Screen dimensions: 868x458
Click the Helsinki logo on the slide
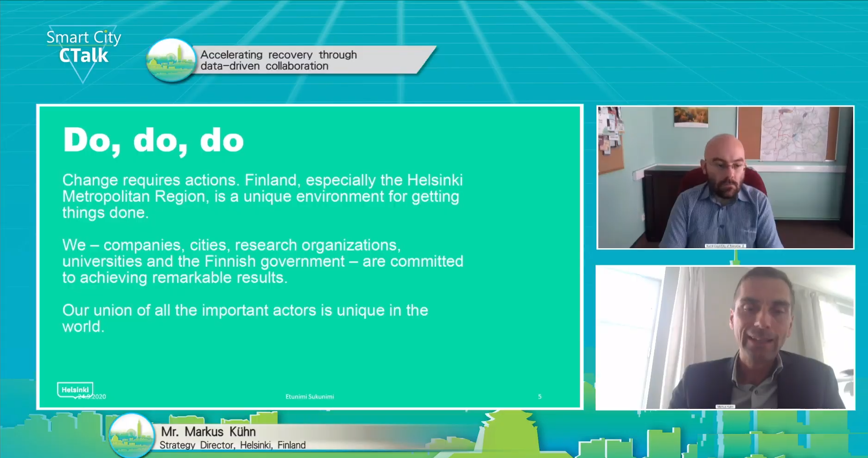tap(75, 389)
